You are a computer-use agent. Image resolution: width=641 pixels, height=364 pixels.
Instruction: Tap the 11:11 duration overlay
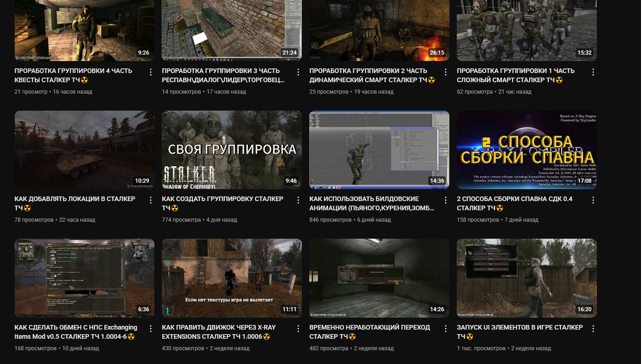point(289,309)
